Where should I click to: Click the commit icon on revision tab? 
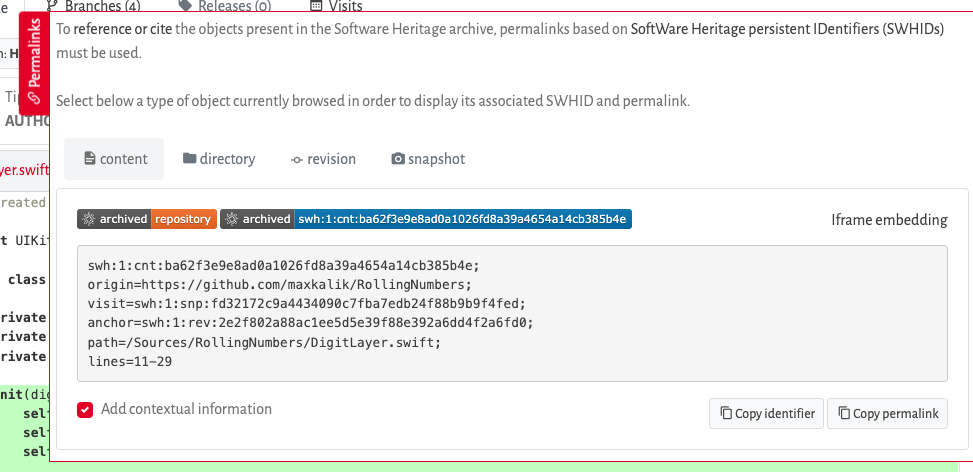coord(296,159)
